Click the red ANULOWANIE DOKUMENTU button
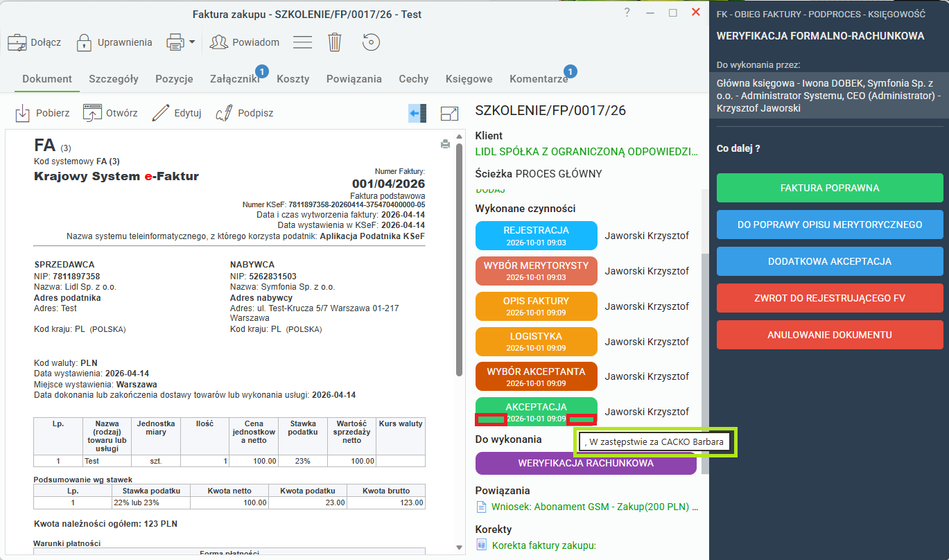The width and height of the screenshot is (949, 560). click(x=830, y=335)
